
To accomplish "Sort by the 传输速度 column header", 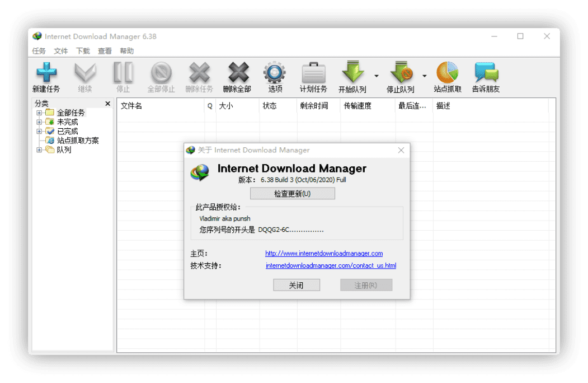I will point(368,106).
